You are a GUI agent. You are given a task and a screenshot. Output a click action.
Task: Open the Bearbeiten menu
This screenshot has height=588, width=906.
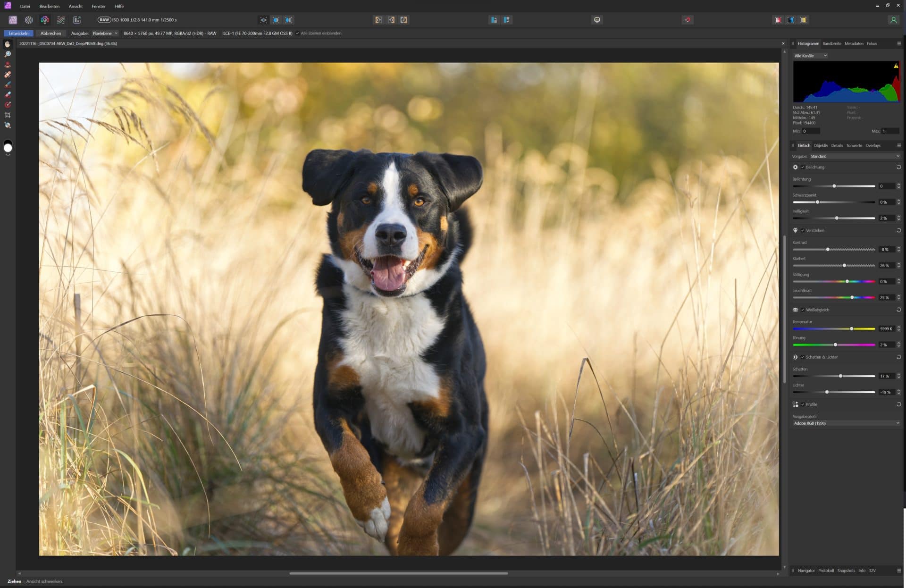(x=50, y=6)
